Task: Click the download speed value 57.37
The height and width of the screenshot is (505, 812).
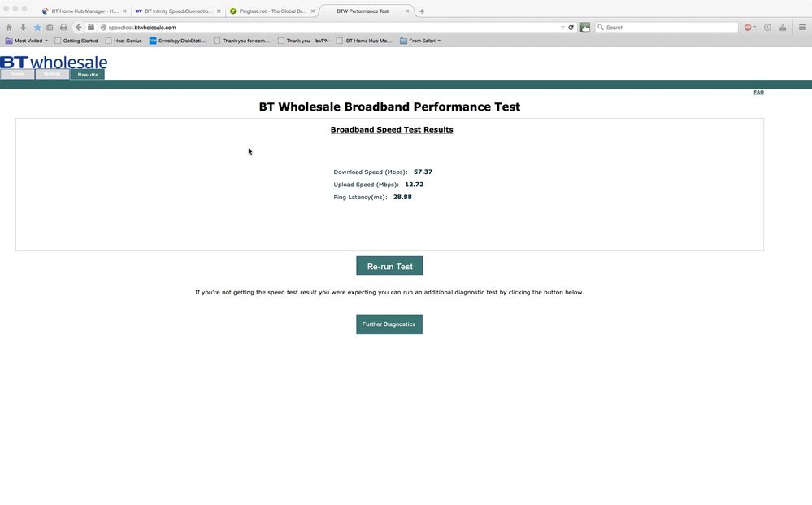Action: pyautogui.click(x=423, y=172)
